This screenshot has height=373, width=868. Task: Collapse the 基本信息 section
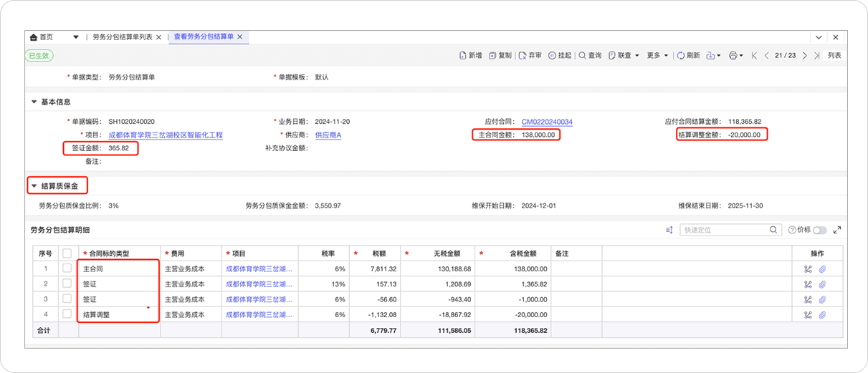point(34,102)
